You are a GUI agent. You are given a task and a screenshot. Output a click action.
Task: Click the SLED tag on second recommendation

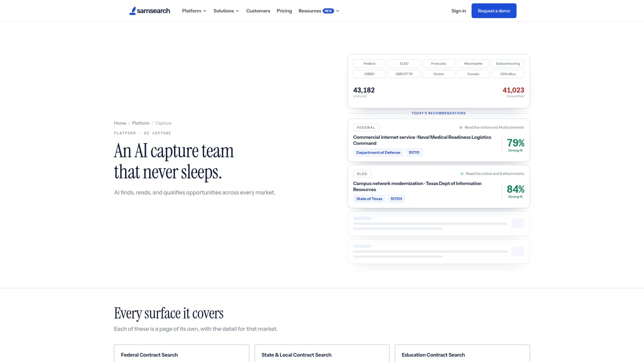362,174
